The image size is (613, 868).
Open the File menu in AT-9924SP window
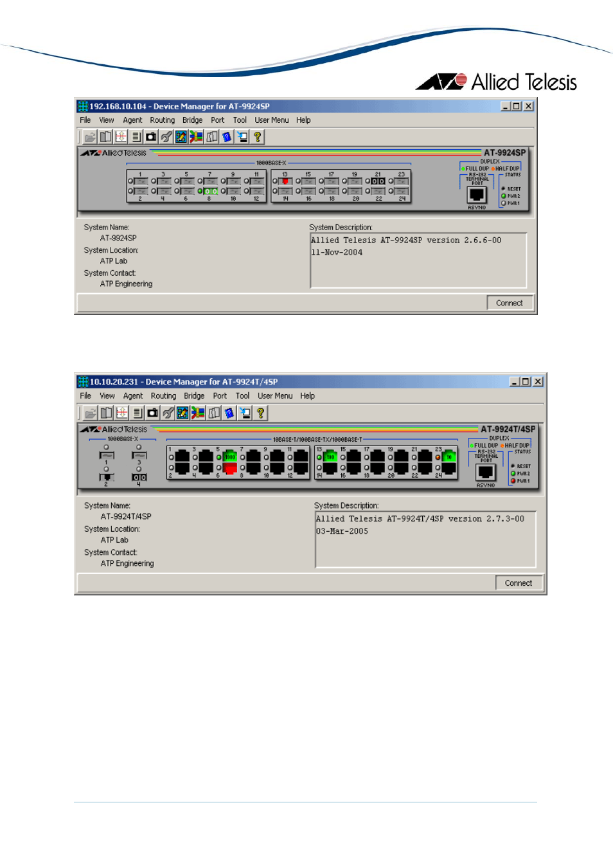[x=85, y=120]
